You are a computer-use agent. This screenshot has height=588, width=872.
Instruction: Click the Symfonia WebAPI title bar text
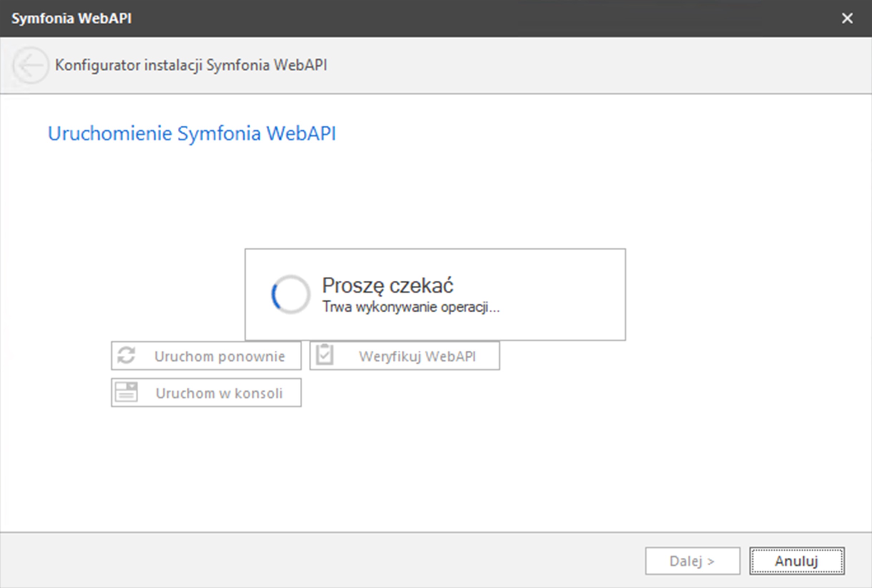pyautogui.click(x=71, y=18)
